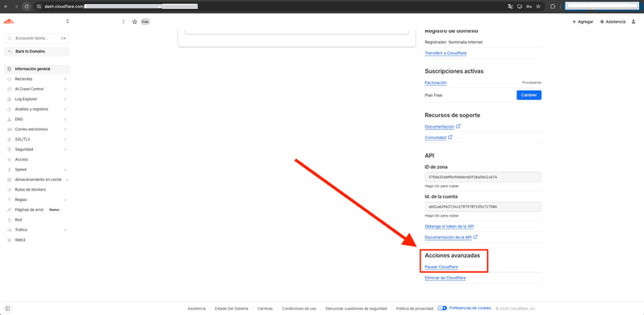This screenshot has height=315, width=644.
Task: Click Obtenga el token de la API
Action: tap(450, 227)
